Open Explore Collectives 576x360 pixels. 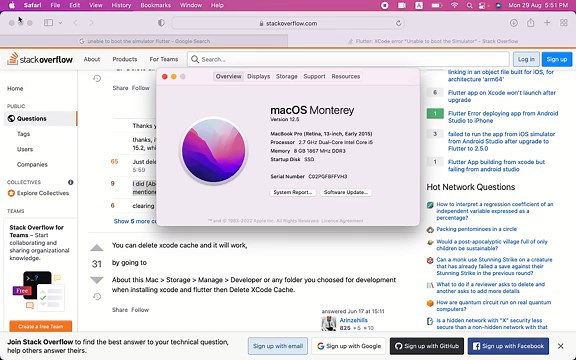(x=38, y=193)
